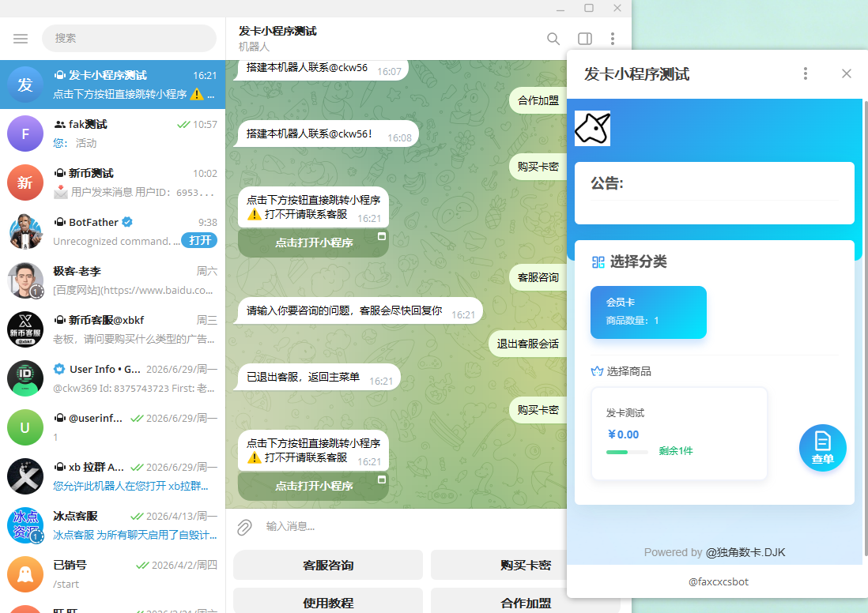Click the 新币测试 red avatar

(25, 182)
